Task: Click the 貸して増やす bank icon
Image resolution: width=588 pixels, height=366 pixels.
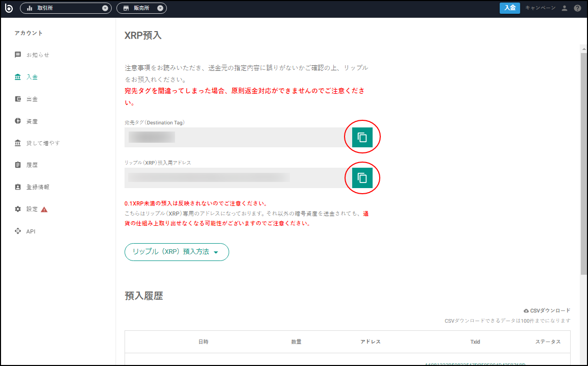Action: click(x=18, y=143)
